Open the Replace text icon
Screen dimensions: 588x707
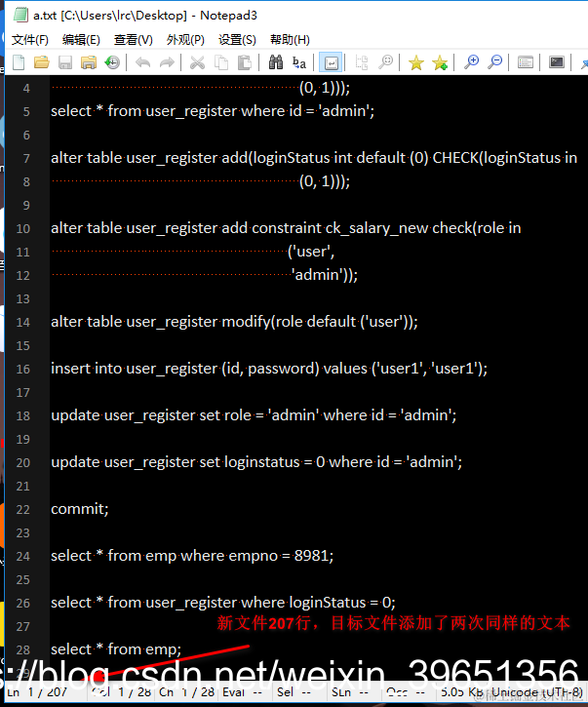299,62
